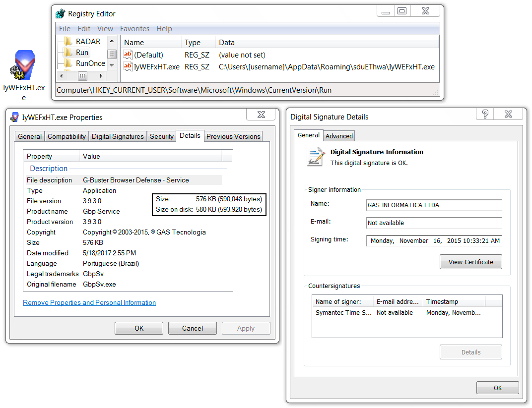The image size is (532, 408).
Task: Click the help question mark button
Action: tap(485, 114)
